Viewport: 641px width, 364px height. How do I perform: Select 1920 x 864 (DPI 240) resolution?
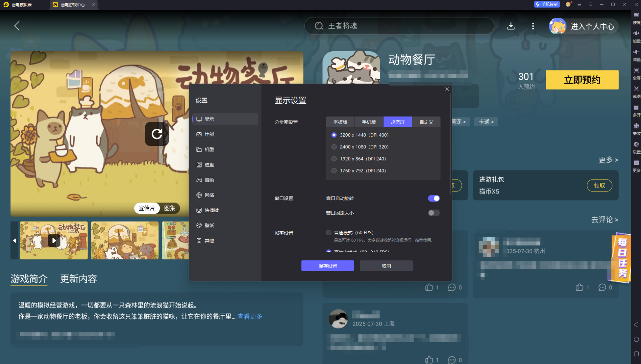[359, 159]
